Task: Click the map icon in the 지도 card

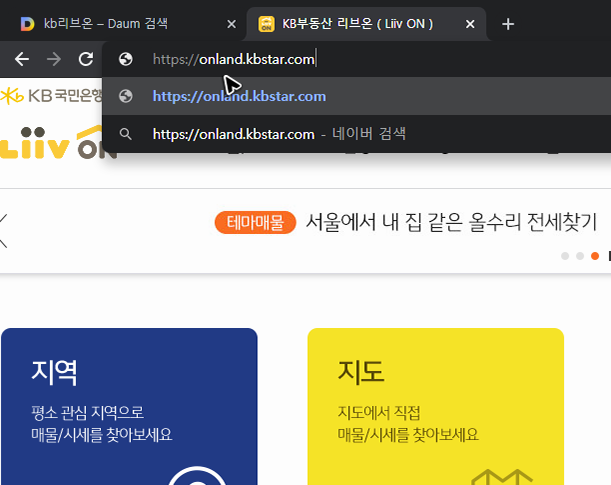Action: 502,477
